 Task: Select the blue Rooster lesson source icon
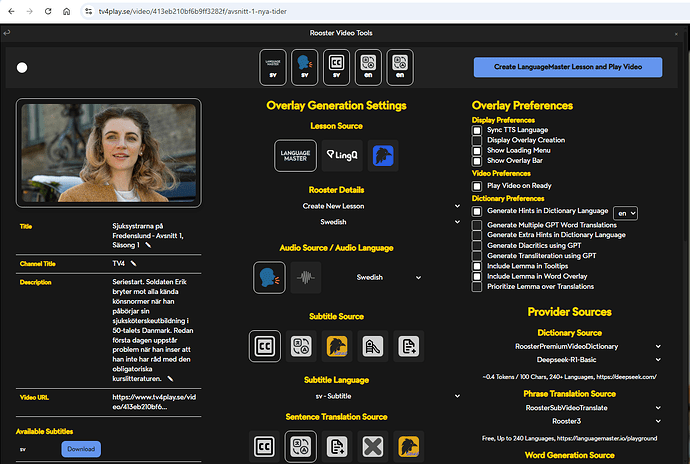(381, 155)
